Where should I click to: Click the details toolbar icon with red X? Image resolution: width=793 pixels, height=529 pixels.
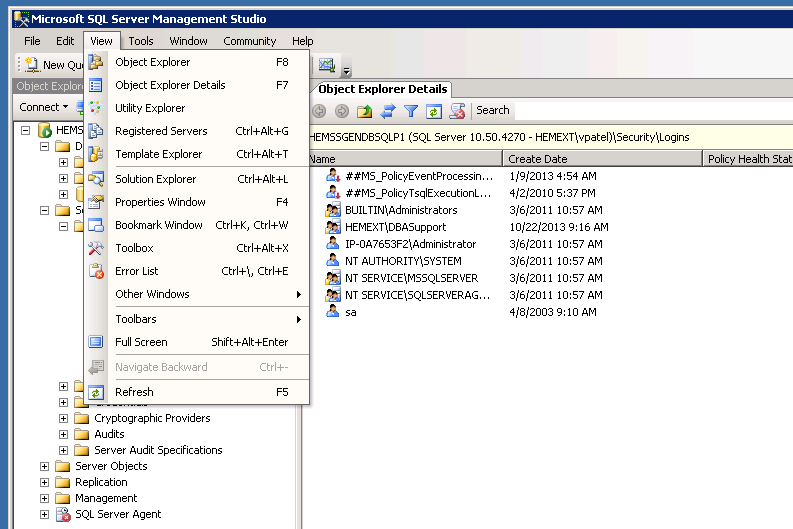pyautogui.click(x=457, y=111)
